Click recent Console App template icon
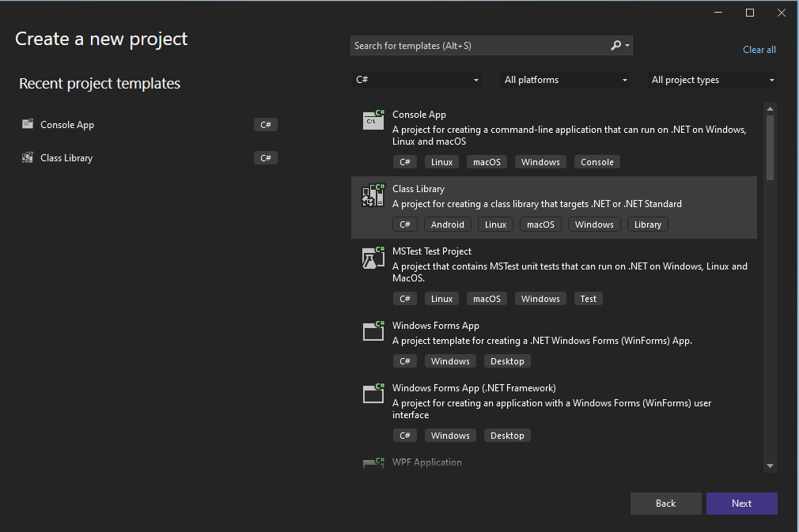This screenshot has width=799, height=532. tap(28, 125)
